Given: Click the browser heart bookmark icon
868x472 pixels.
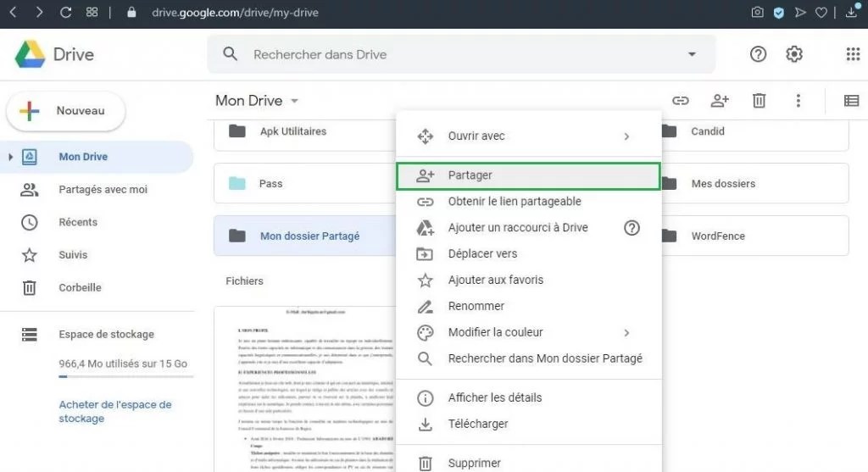Looking at the screenshot, I should click(821, 12).
